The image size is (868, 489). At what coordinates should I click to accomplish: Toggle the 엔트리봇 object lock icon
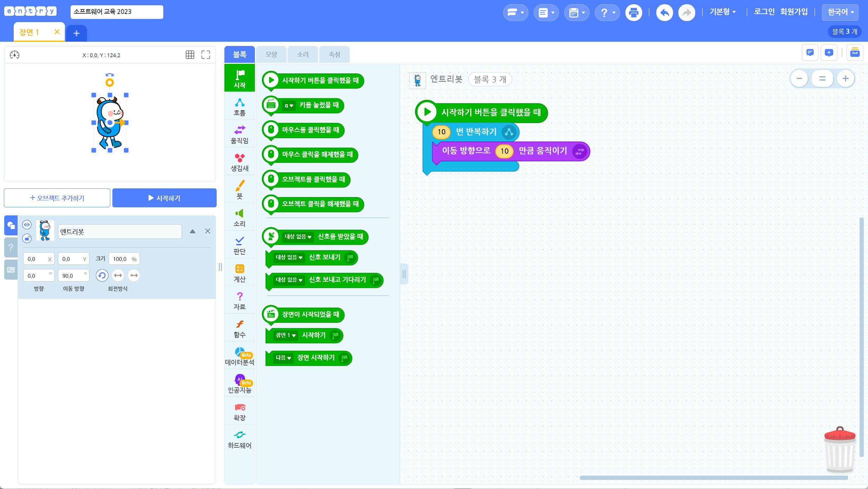coord(27,238)
